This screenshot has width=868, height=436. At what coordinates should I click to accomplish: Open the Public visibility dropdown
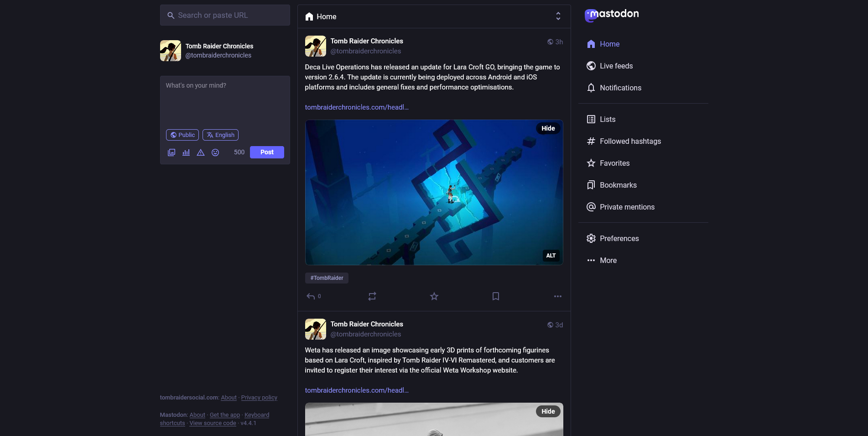coord(182,135)
